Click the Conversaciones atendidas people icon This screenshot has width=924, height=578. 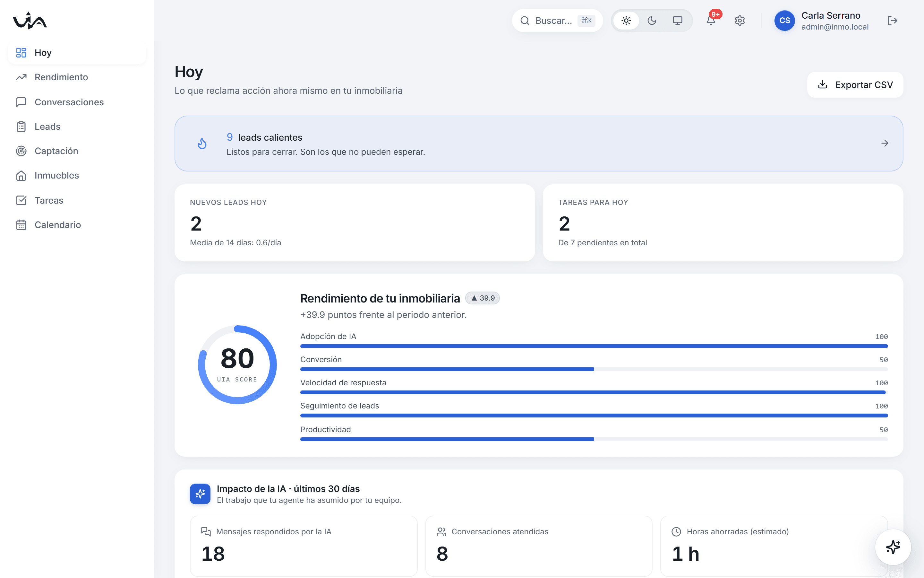click(x=441, y=532)
